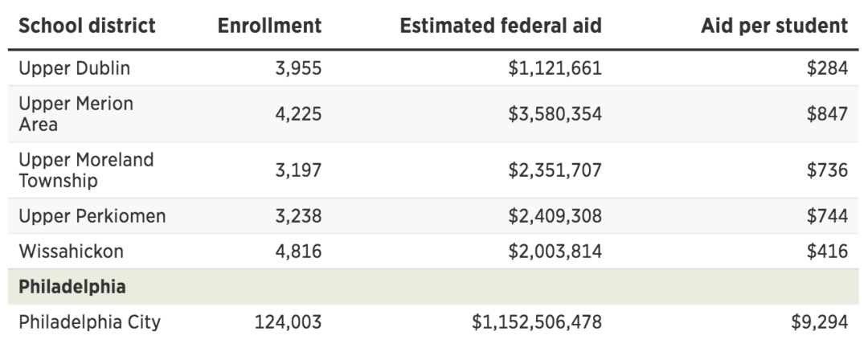868x352 pixels.
Task: Select the Upper Merion Area district name
Action: tap(76, 115)
